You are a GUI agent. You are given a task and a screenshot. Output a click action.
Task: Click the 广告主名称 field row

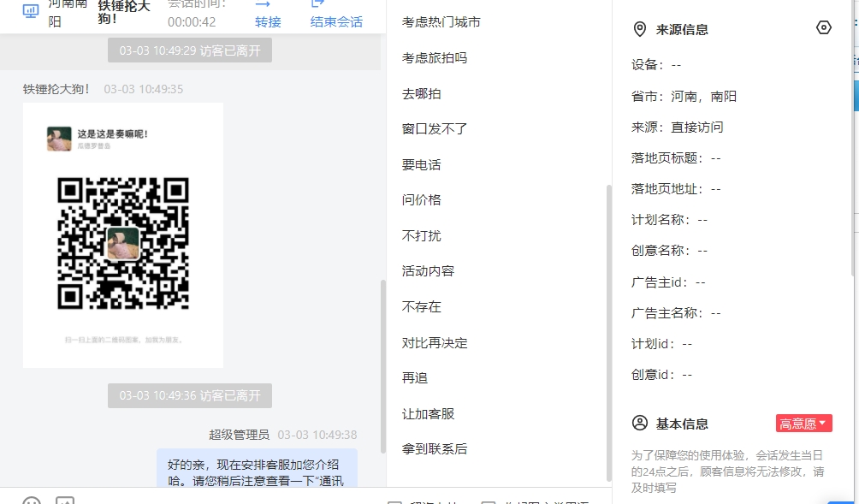tap(676, 313)
